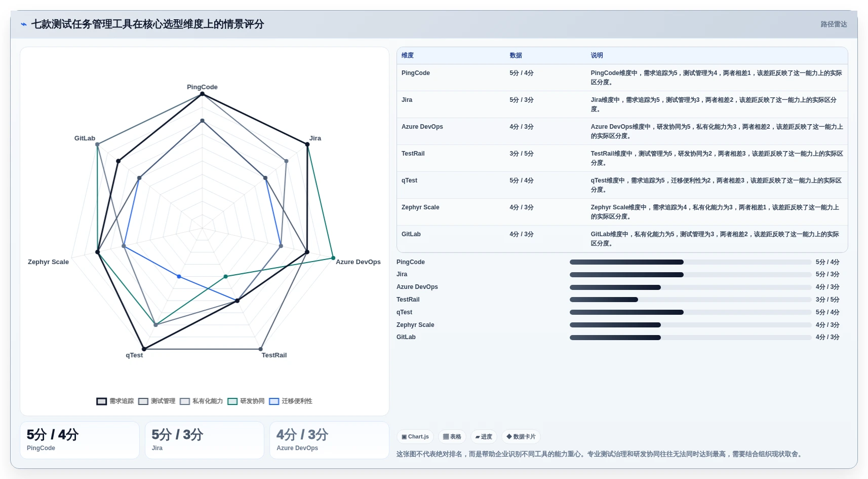Click the 维度 column header
Image resolution: width=868 pixels, height=479 pixels.
pyautogui.click(x=408, y=55)
